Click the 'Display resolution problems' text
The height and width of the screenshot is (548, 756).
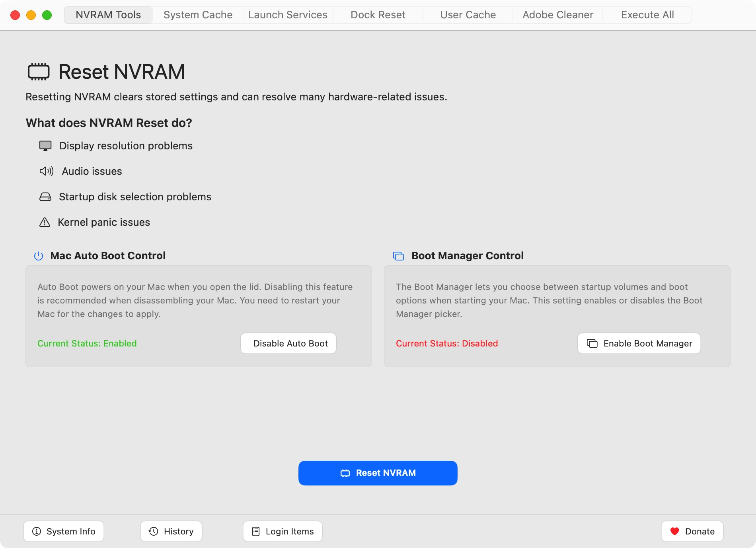[x=126, y=146]
